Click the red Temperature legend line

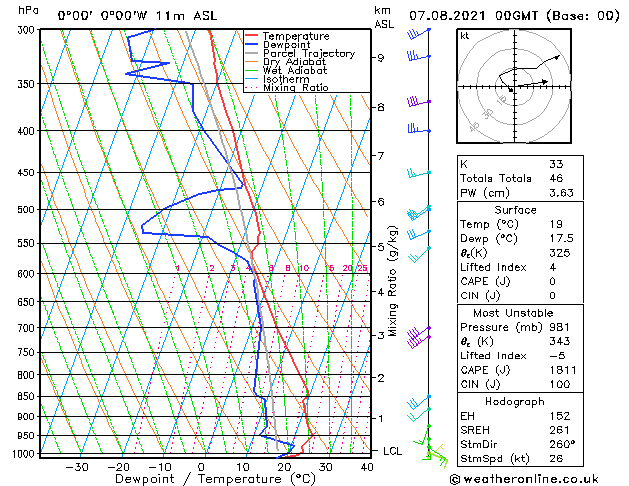(x=252, y=36)
